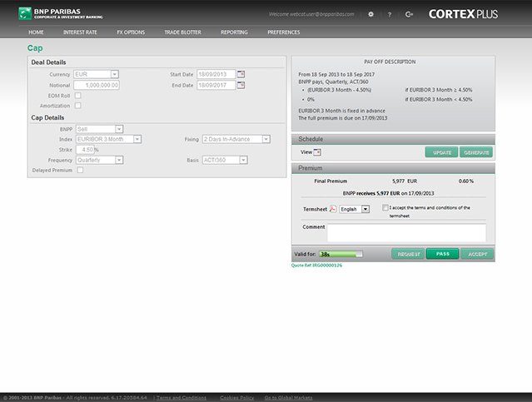The width and height of the screenshot is (532, 402).
Task: Open the FX OPTIONS menu
Action: (x=131, y=32)
